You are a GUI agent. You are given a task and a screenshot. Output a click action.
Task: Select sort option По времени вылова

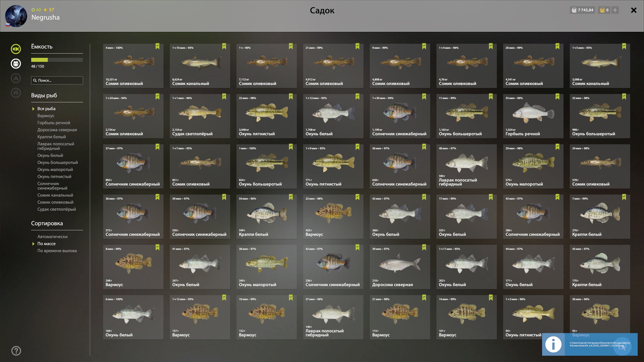coord(57,251)
